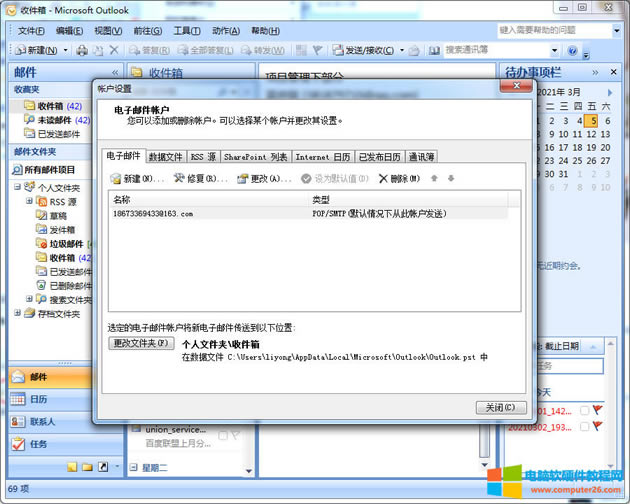The height and width of the screenshot is (504, 630).
Task: Select Deleted Items folder in tree
Action: [x=64, y=286]
